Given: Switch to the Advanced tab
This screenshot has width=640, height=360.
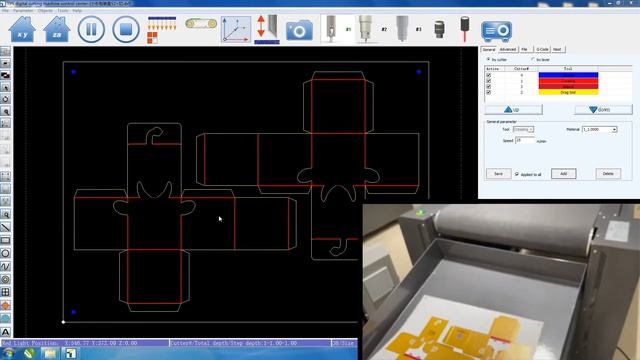Looking at the screenshot, I should click(x=508, y=49).
